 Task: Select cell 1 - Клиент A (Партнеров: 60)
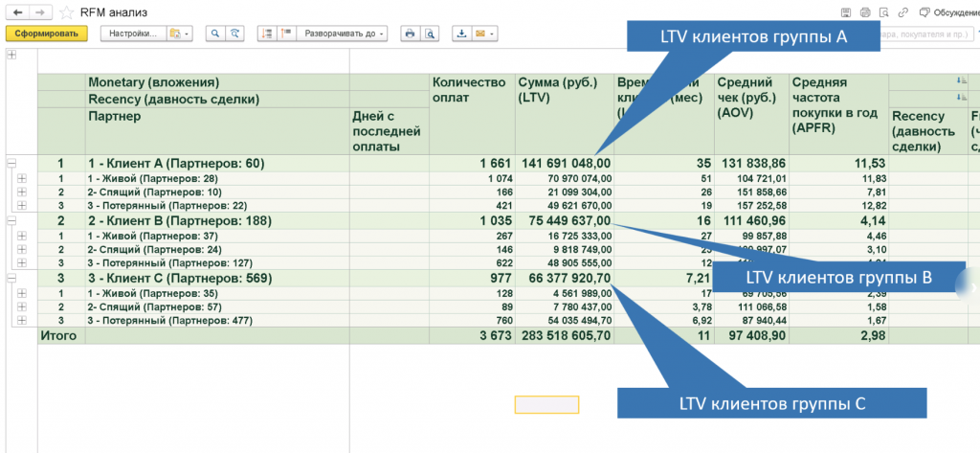point(217,164)
